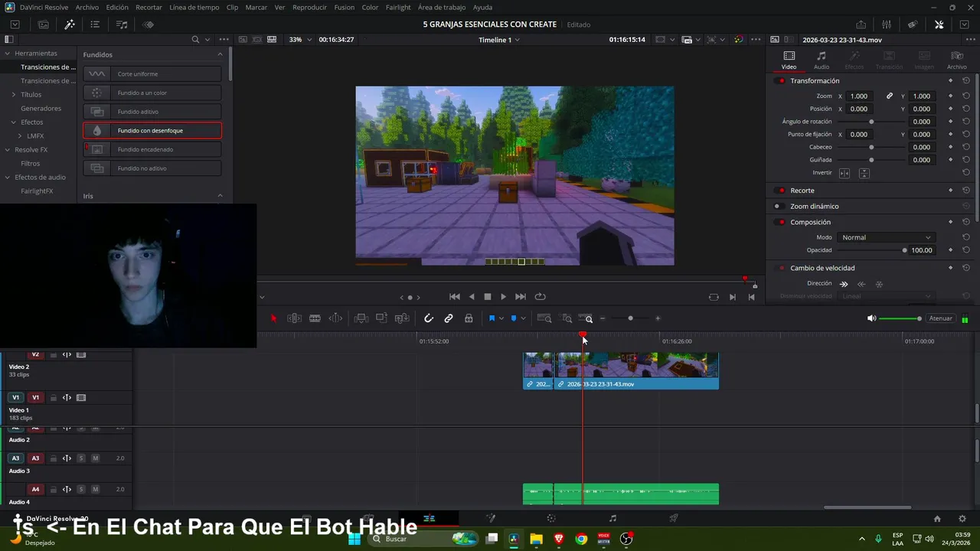Activate the Trim edit mode tool
The height and width of the screenshot is (551, 980).
click(x=294, y=318)
